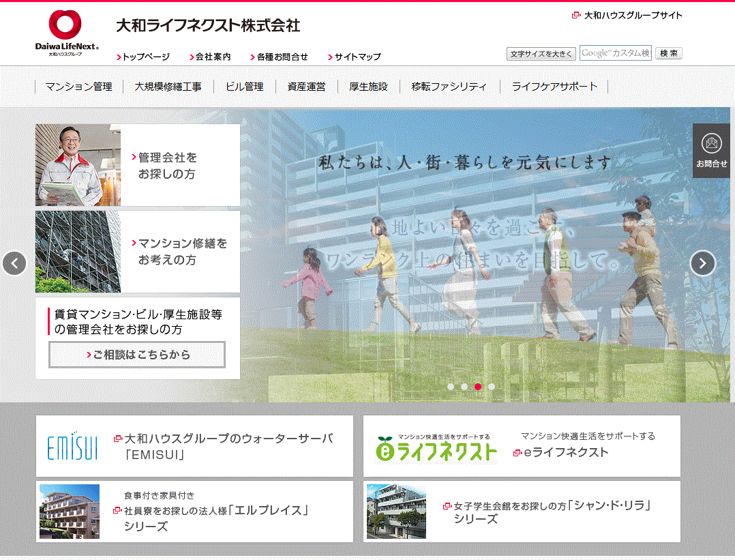The width and height of the screenshot is (735, 560).
Task: Select the active red carousel dot
Action: (x=478, y=387)
